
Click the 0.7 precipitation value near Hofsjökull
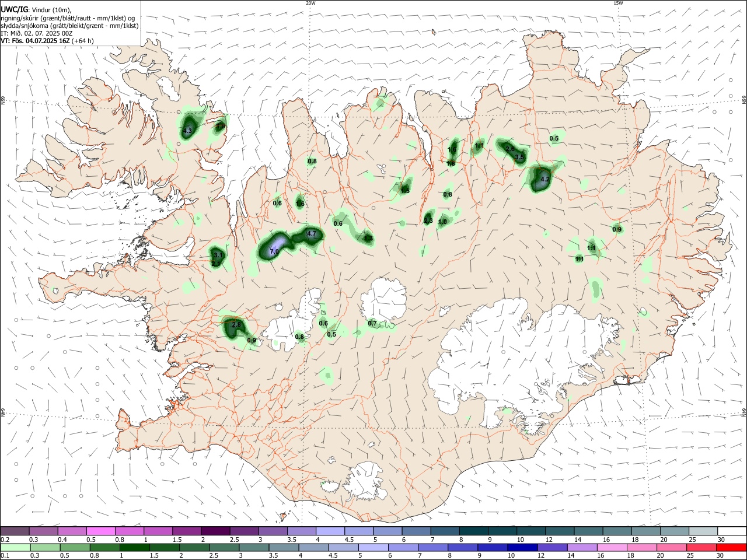[372, 324]
